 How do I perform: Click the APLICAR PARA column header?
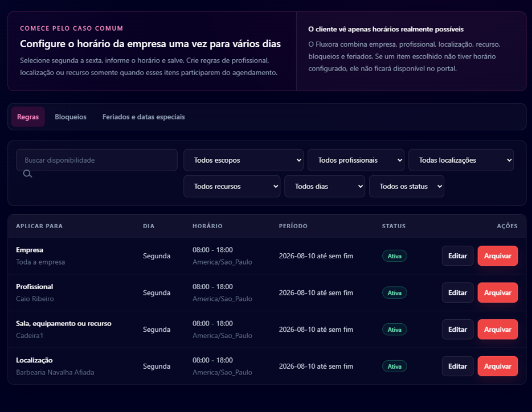pos(39,226)
